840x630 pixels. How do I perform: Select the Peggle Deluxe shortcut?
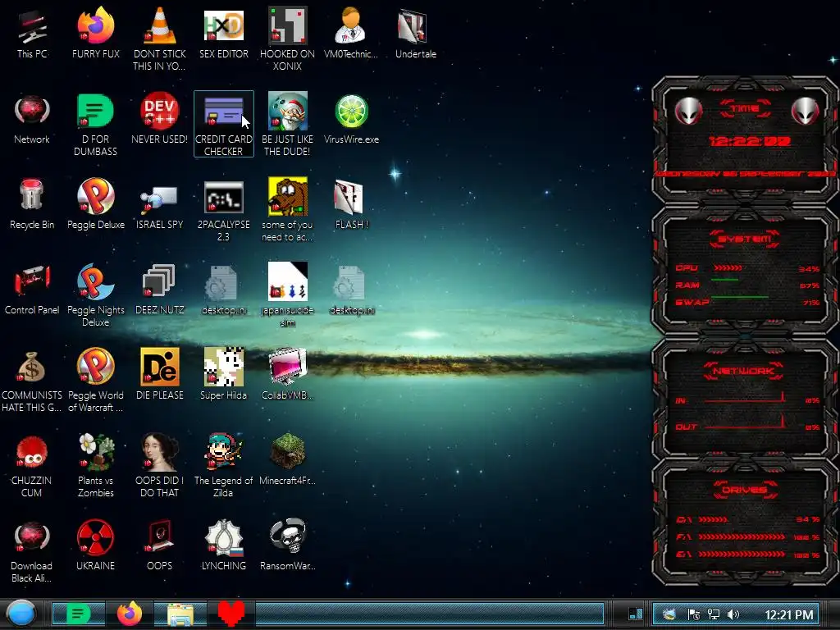[x=95, y=204]
